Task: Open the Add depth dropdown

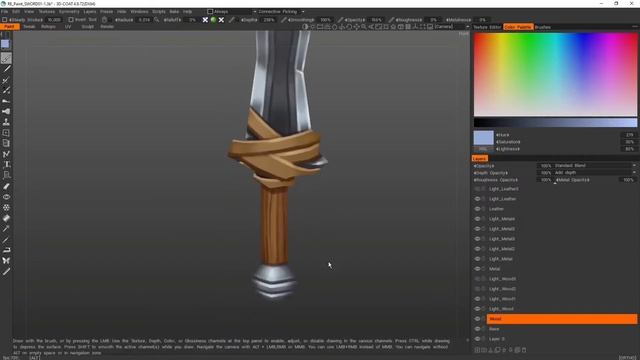Action: (x=595, y=173)
